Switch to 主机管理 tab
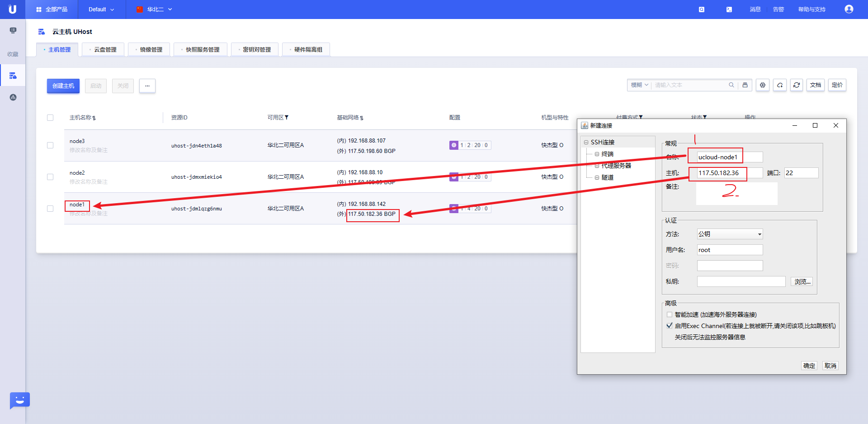The image size is (868, 424). [x=57, y=50]
